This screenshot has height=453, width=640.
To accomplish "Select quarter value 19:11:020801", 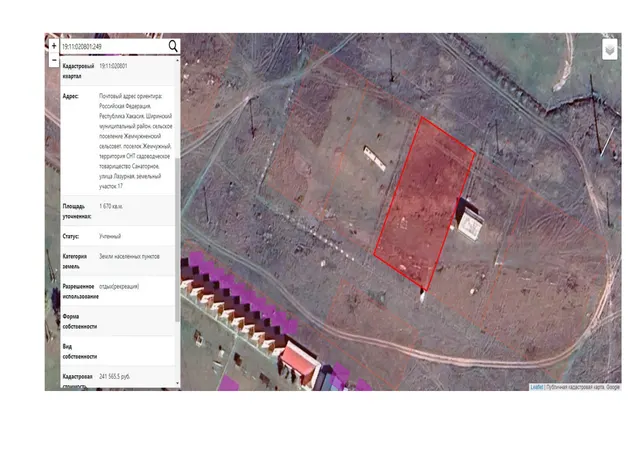I will (113, 66).
